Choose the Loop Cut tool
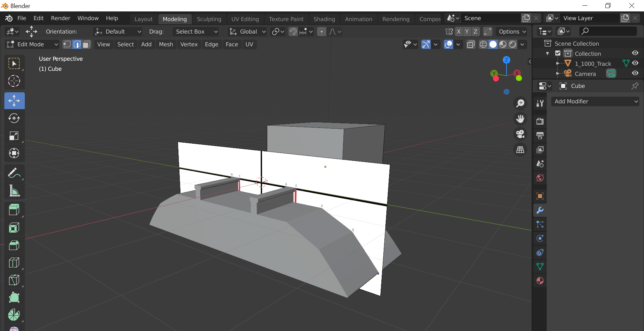 click(x=14, y=263)
